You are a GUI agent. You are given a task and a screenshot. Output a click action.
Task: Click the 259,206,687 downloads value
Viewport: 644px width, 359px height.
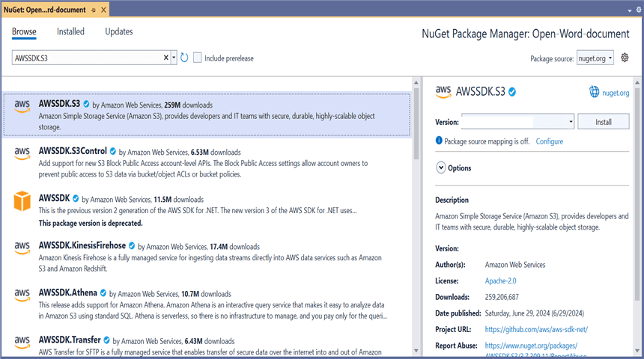(x=502, y=297)
